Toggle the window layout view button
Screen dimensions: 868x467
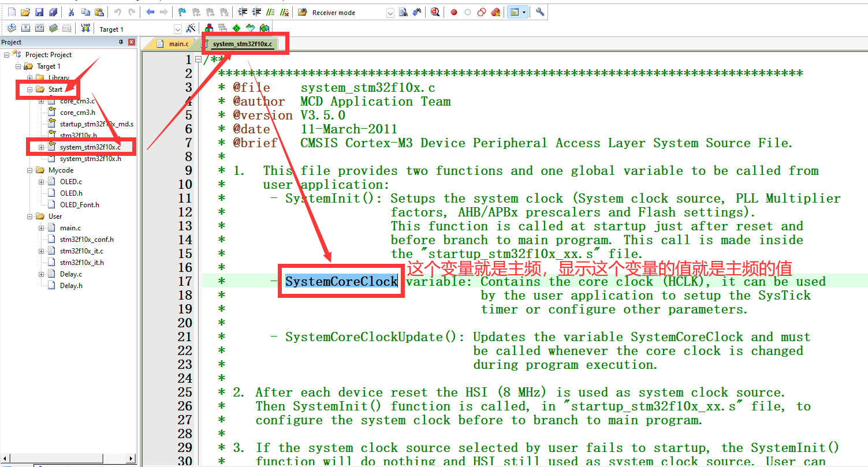click(514, 12)
